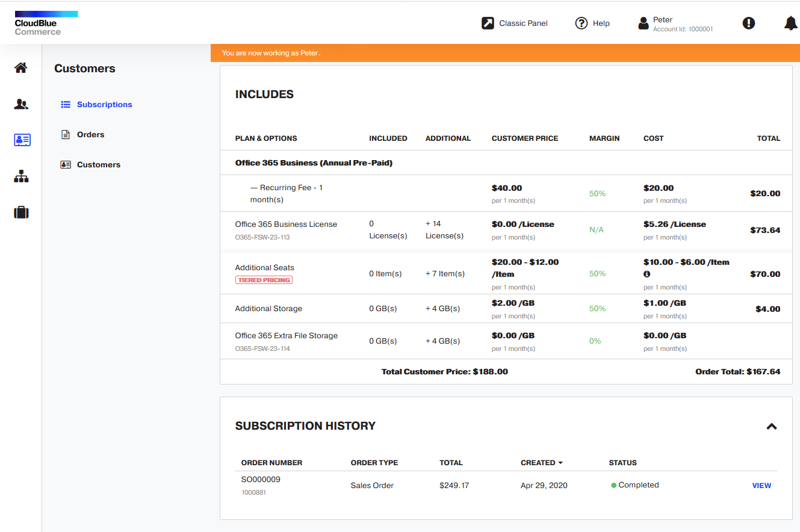Open the users group sidebar icon
This screenshot has width=800, height=532.
(x=21, y=104)
